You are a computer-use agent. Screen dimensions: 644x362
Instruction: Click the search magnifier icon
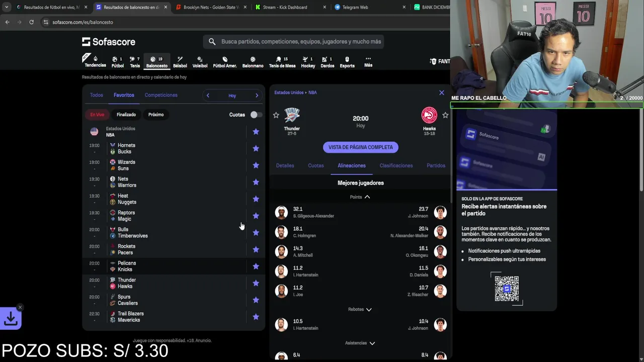tap(212, 42)
